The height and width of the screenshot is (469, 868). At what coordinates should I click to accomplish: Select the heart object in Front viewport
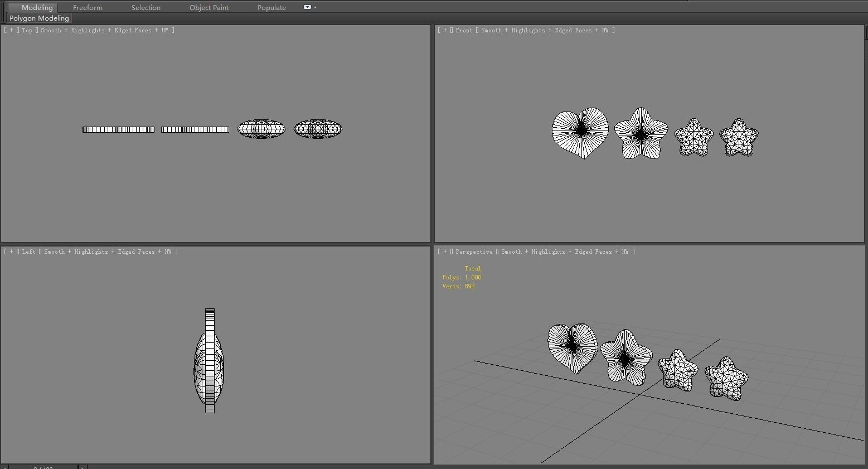(580, 133)
